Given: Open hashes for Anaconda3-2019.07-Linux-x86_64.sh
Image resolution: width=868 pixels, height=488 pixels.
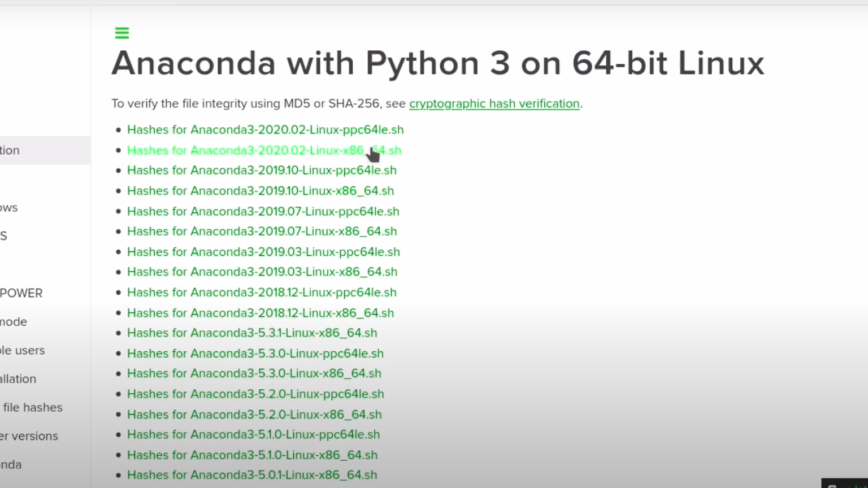Looking at the screenshot, I should click(262, 232).
